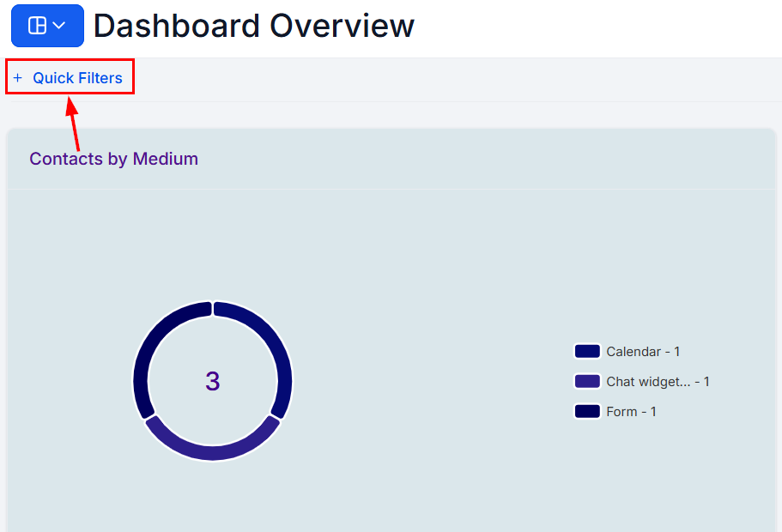Click the Form legend color swatch
This screenshot has height=532, width=782.
click(586, 411)
